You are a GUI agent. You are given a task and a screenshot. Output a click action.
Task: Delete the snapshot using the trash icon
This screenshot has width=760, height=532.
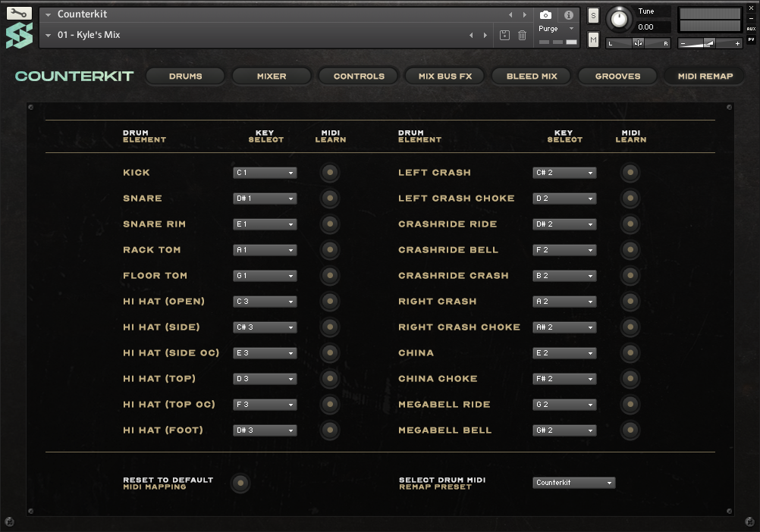pyautogui.click(x=523, y=35)
